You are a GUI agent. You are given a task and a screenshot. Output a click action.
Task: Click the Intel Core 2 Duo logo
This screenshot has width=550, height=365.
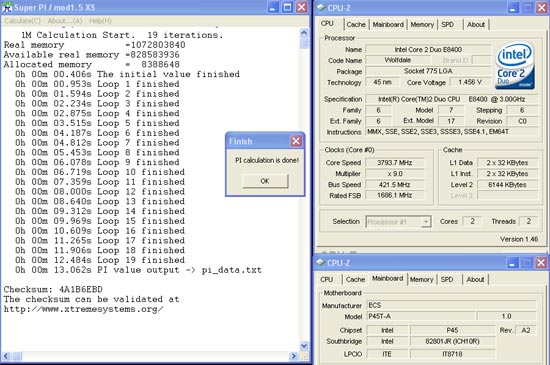[515, 66]
